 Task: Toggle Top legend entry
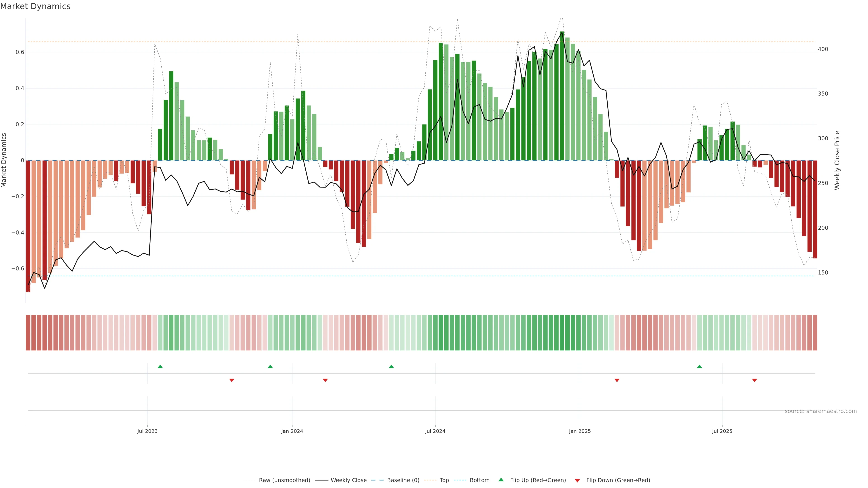[x=444, y=480]
